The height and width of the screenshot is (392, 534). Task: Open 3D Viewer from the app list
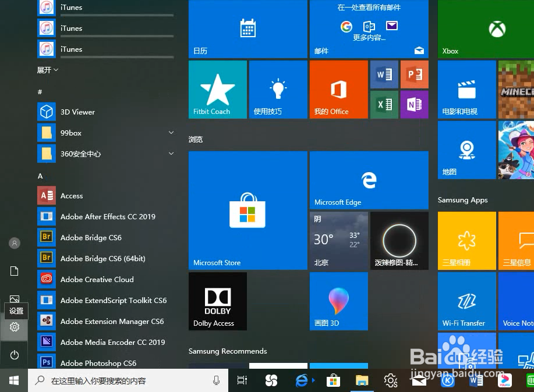(x=106, y=112)
